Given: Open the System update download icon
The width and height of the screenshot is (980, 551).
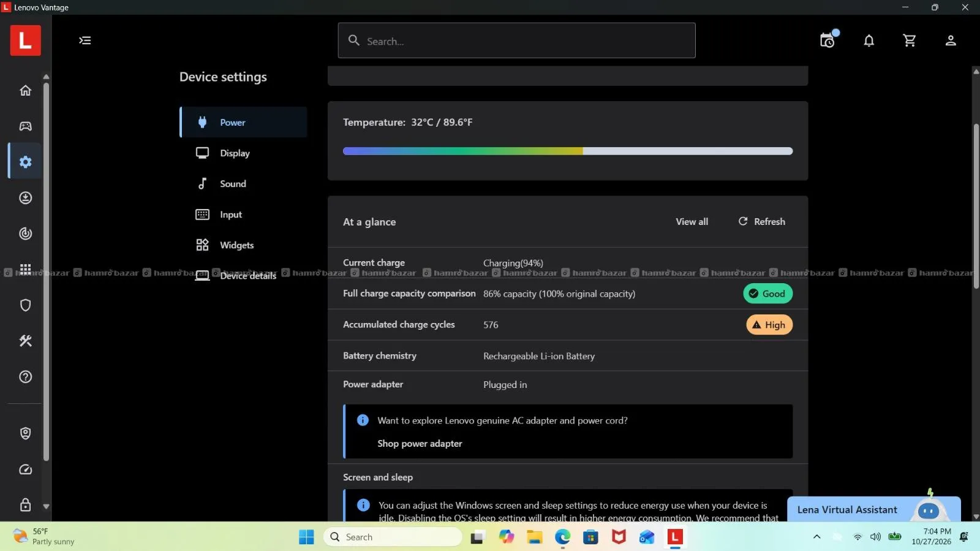Looking at the screenshot, I should 25,197.
